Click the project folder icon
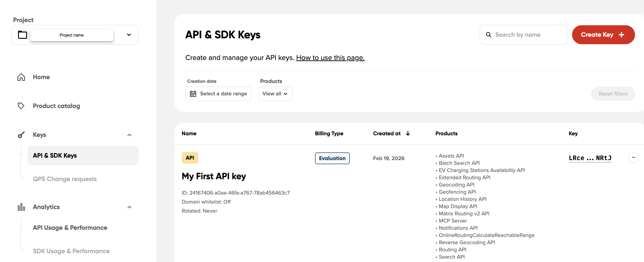The height and width of the screenshot is (262, 644). tap(23, 35)
